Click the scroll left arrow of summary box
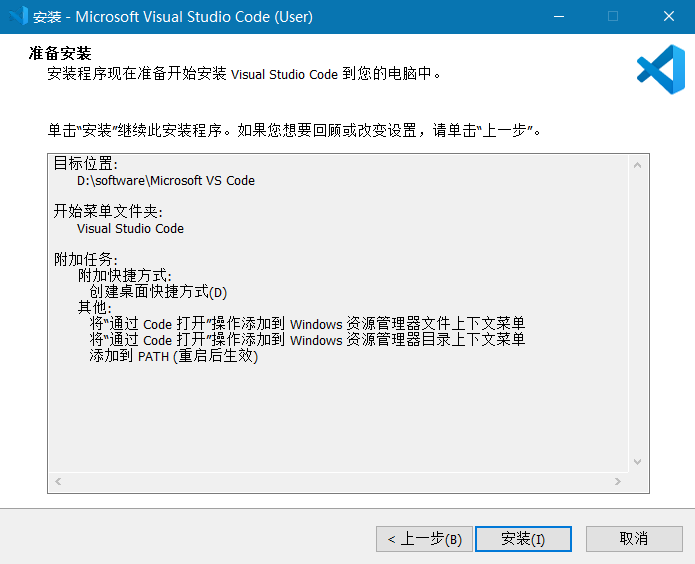 (58, 482)
